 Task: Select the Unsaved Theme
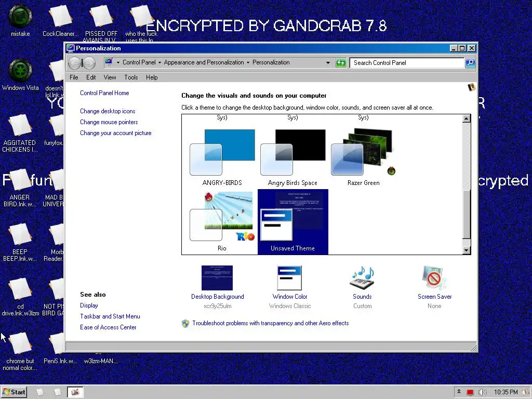tap(293, 221)
